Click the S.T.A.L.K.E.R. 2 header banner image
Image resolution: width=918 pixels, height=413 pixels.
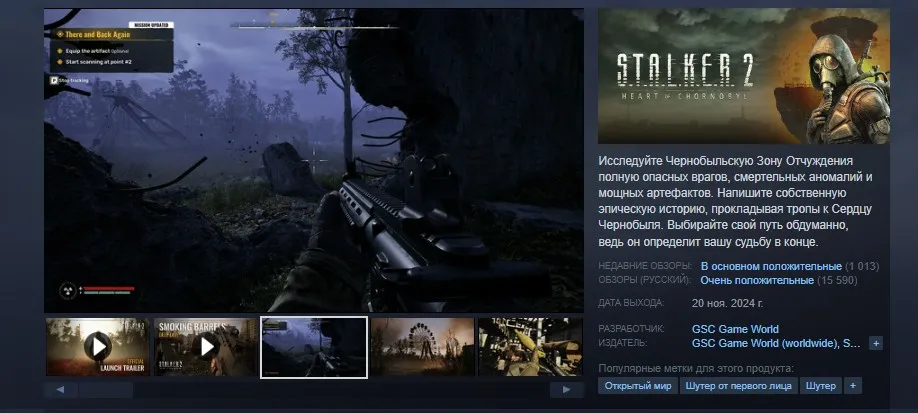(744, 76)
